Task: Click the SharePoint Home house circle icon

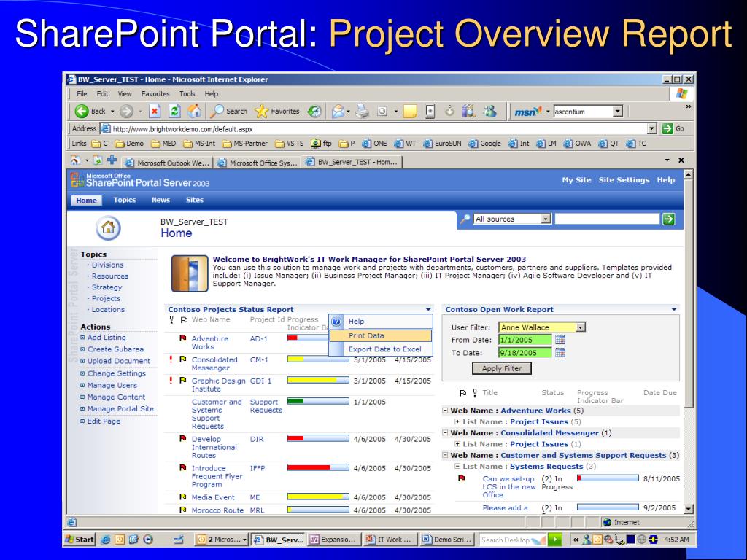Action: (x=108, y=227)
